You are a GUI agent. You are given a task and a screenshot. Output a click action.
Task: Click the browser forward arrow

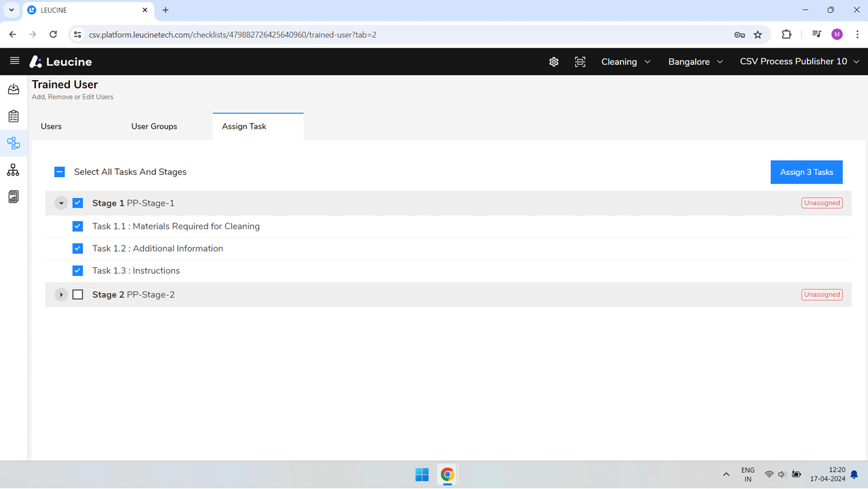point(33,35)
